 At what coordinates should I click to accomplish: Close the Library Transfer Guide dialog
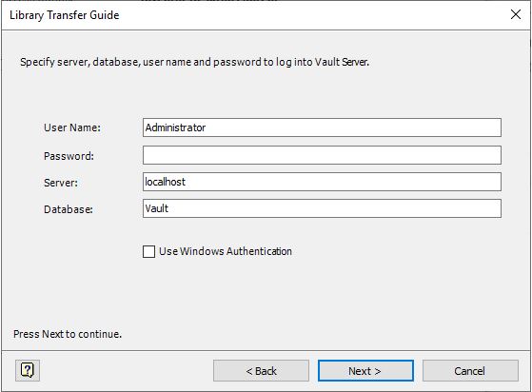coord(516,14)
